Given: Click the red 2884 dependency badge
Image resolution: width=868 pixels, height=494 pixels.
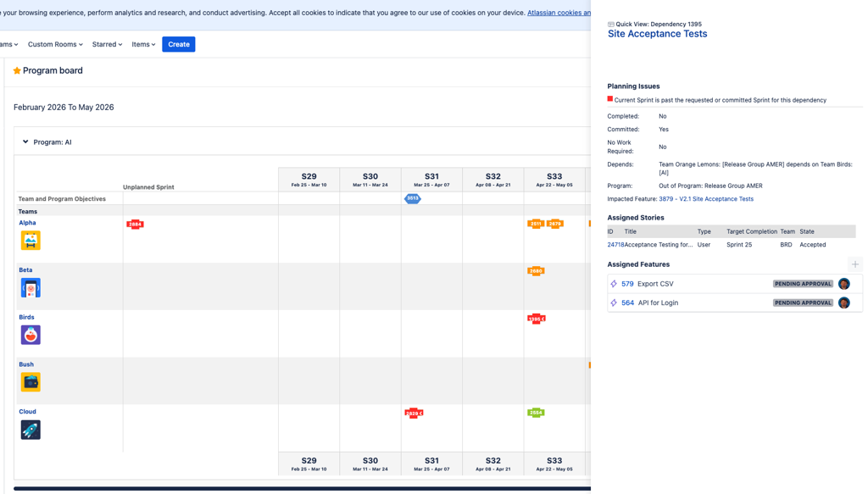Looking at the screenshot, I should pyautogui.click(x=135, y=224).
